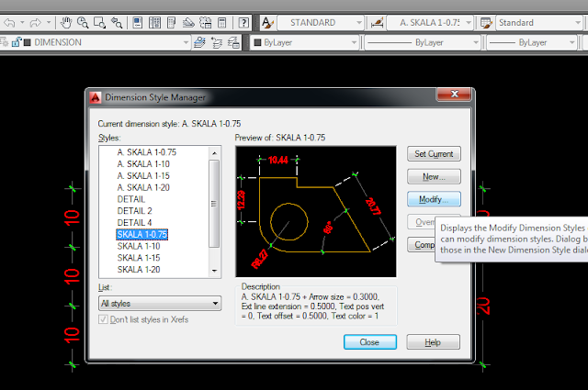This screenshot has height=390, width=588.
Task: Open the Properties palette icon
Action: tap(138, 23)
